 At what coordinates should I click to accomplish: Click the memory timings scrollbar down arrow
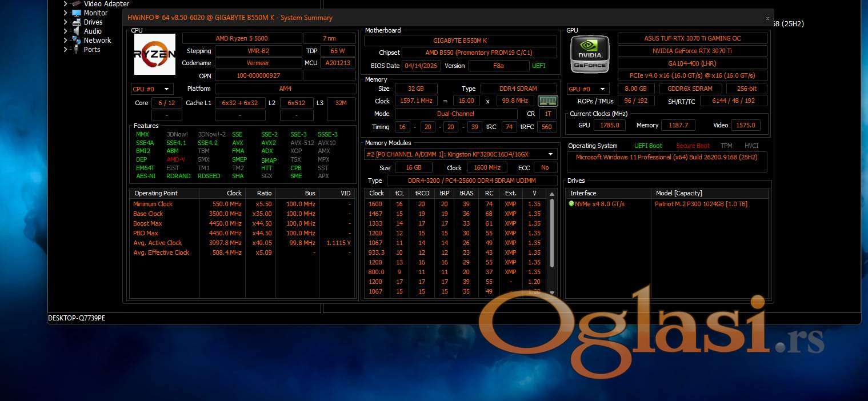click(x=551, y=292)
